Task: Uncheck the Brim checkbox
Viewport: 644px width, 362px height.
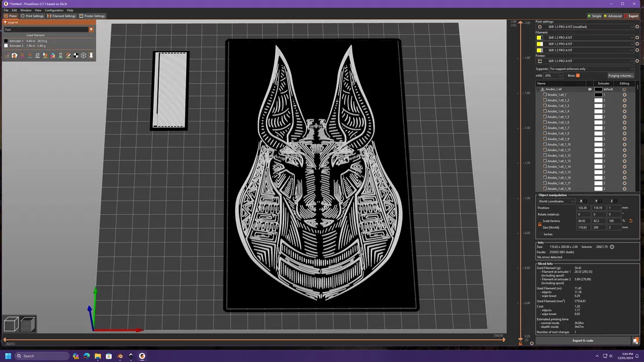Action: 578,76
